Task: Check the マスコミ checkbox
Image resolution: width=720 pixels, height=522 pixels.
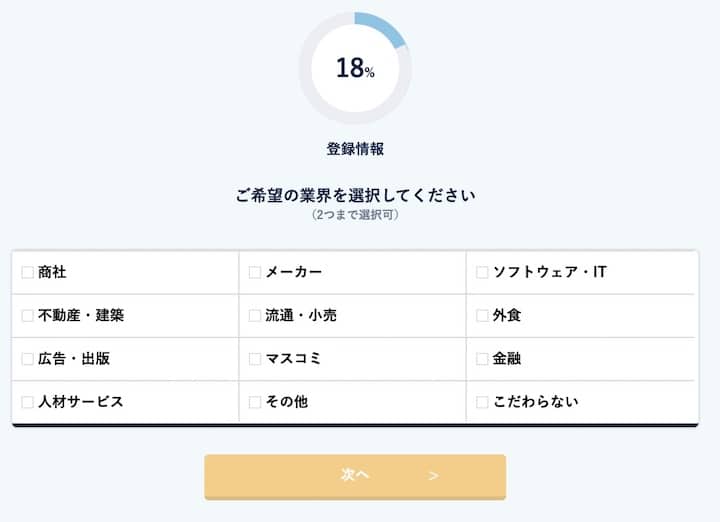Action: (x=255, y=359)
